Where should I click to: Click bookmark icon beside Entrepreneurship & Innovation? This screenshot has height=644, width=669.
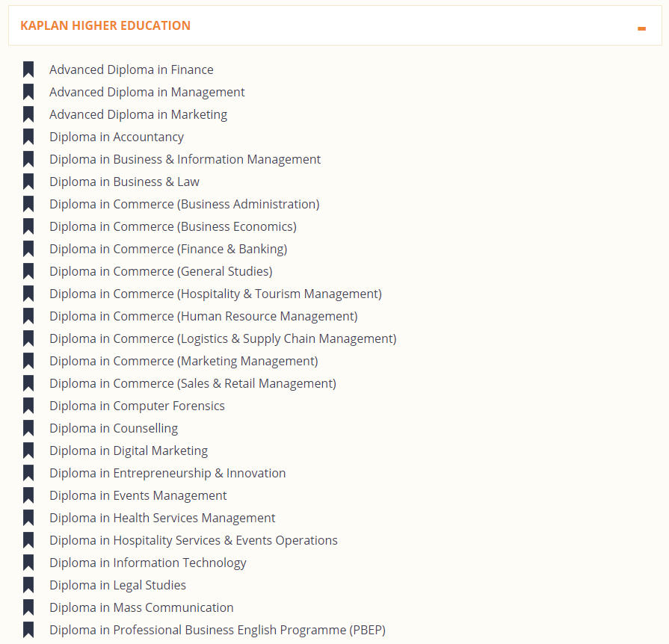tap(28, 473)
